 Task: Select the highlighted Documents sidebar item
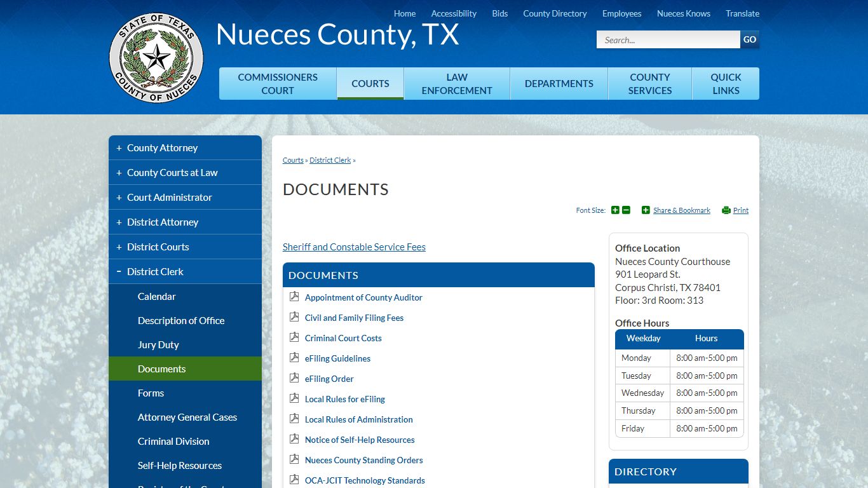(x=185, y=369)
